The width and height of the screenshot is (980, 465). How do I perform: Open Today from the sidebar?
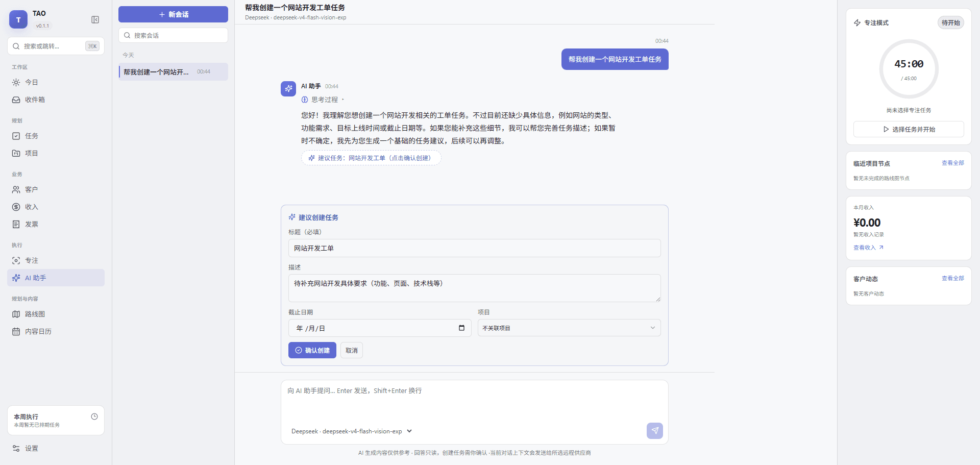[56, 82]
